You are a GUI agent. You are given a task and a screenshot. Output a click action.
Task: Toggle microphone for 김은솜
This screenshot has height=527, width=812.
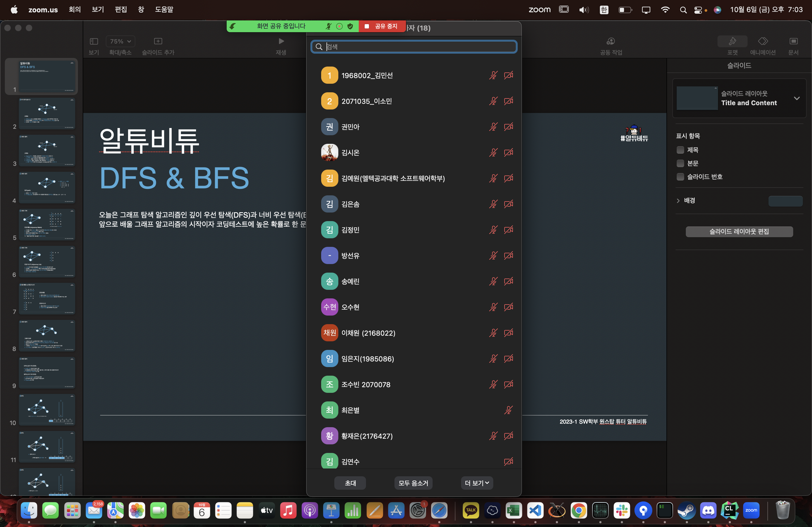493,204
